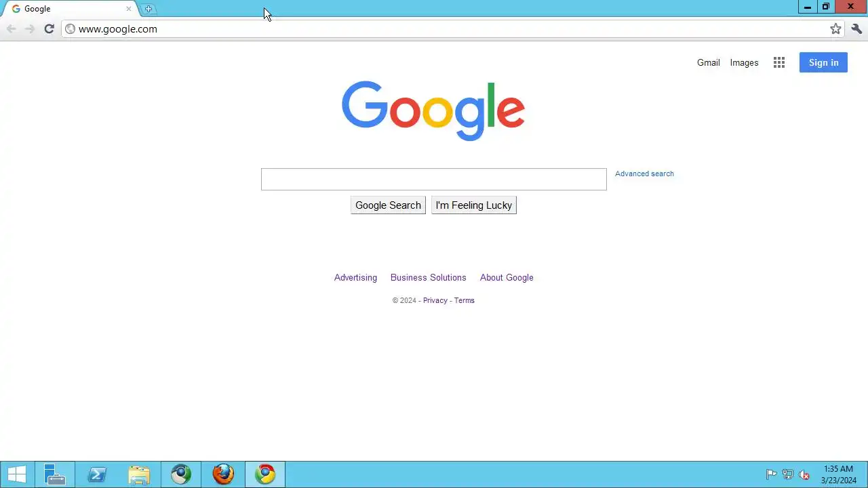This screenshot has width=868, height=488.
Task: Open the Chrome wrench settings menu
Action: coord(856,28)
